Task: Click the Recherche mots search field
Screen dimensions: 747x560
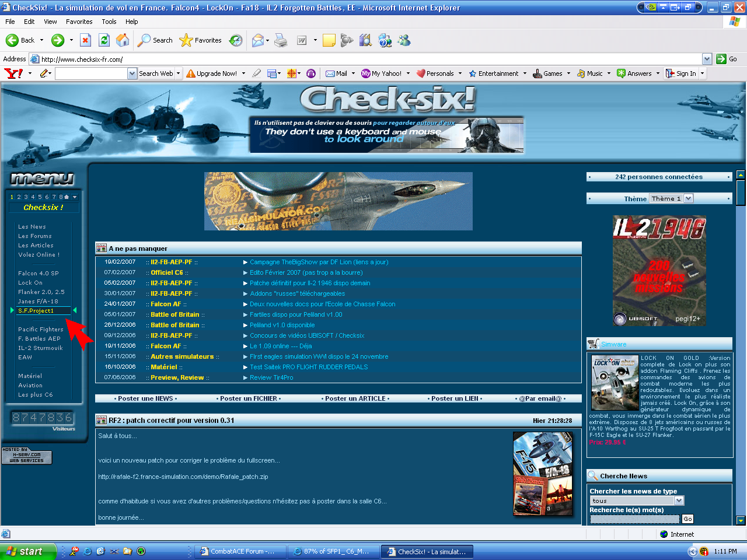Action: [635, 519]
